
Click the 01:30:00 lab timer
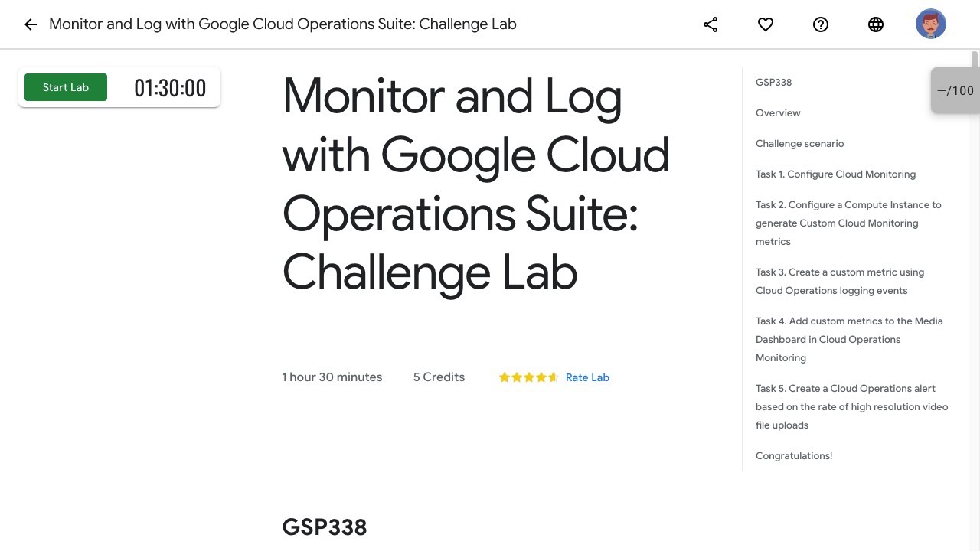click(170, 88)
